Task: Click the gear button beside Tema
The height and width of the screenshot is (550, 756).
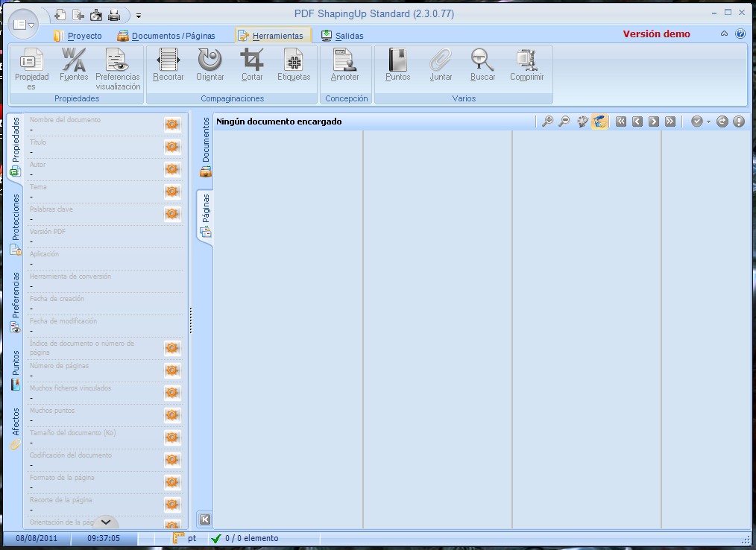Action: tap(172, 192)
